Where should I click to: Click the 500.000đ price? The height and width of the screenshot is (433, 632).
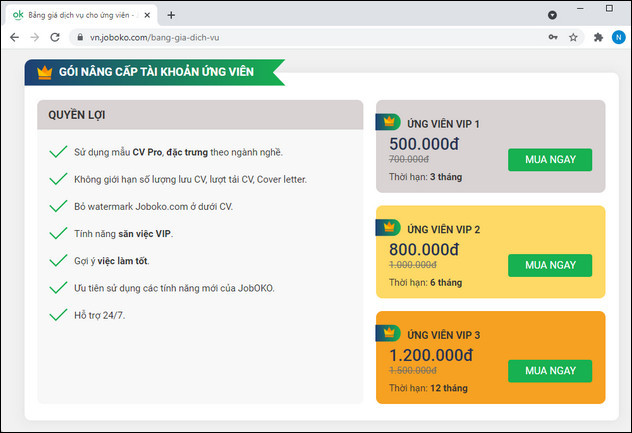(x=424, y=144)
